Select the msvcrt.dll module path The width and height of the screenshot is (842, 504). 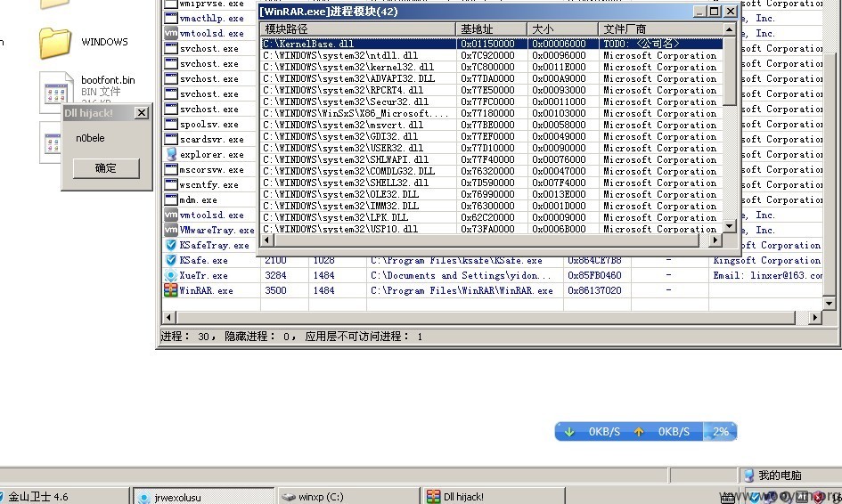click(343, 125)
